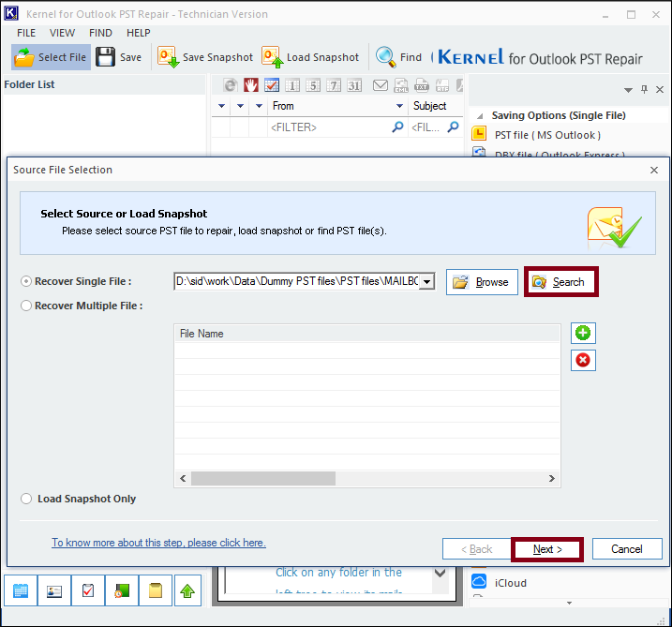Open the HELP menu

click(139, 33)
